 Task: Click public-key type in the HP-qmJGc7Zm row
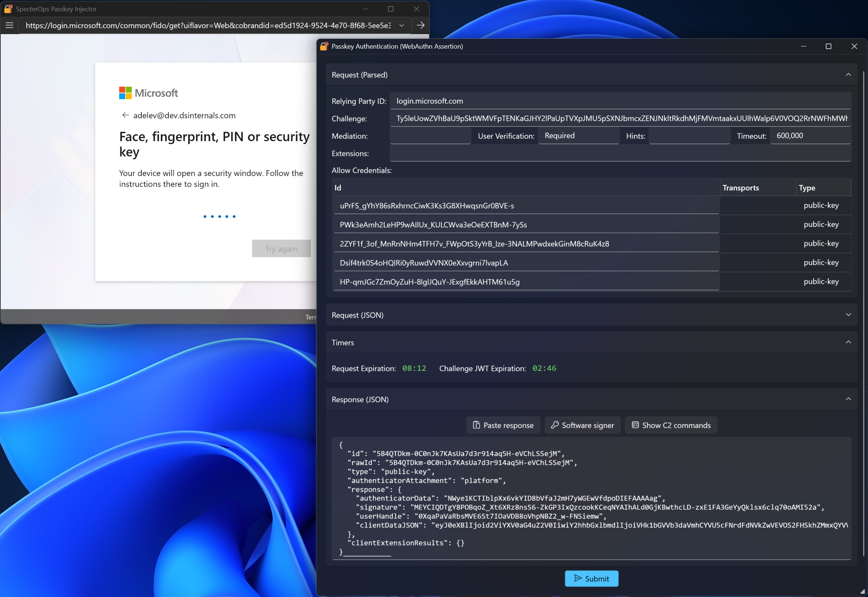tap(821, 282)
